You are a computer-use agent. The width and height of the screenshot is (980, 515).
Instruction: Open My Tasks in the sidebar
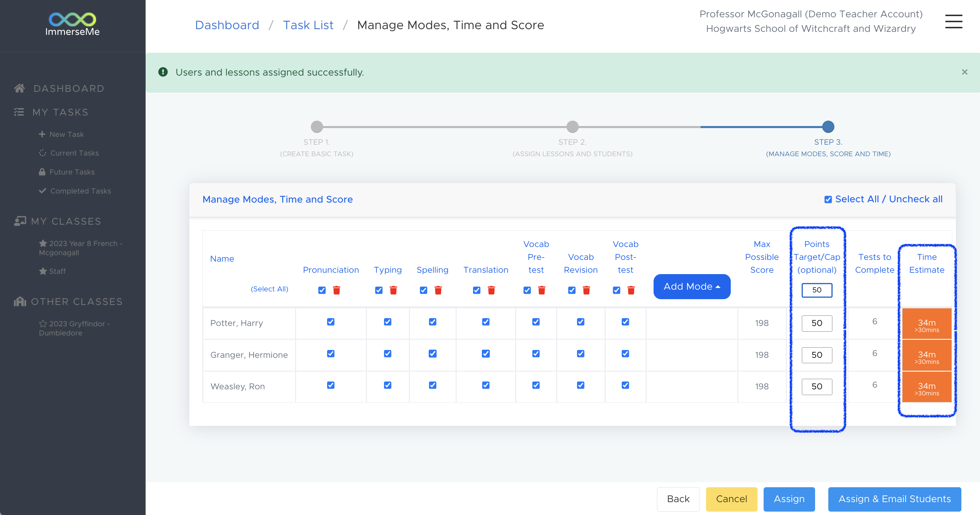click(x=60, y=112)
